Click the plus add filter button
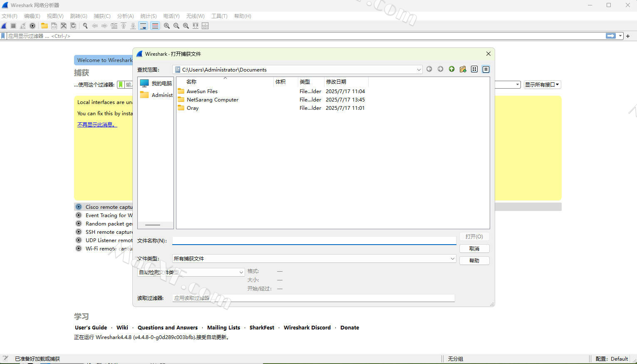Screen dimensions: 637x364 [628, 36]
